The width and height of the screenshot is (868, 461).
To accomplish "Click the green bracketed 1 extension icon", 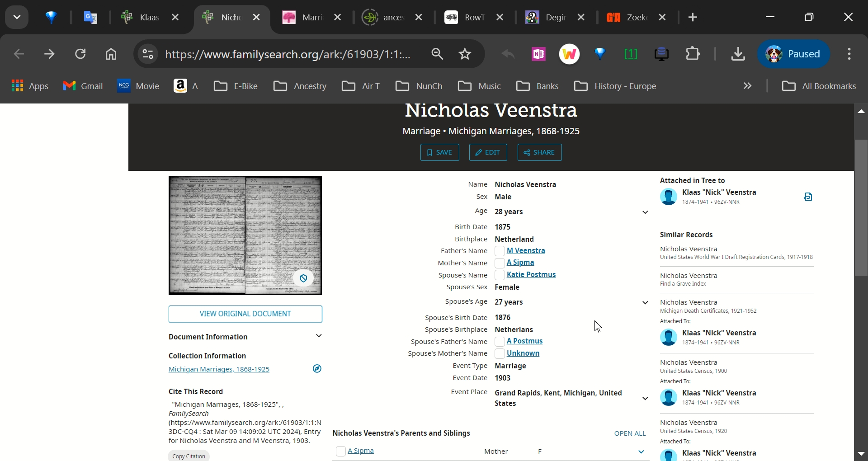I will [x=631, y=54].
